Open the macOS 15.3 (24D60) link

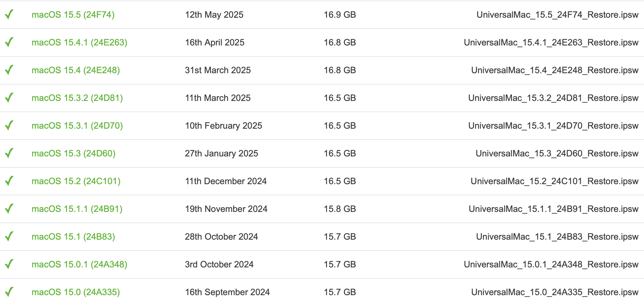click(x=73, y=153)
